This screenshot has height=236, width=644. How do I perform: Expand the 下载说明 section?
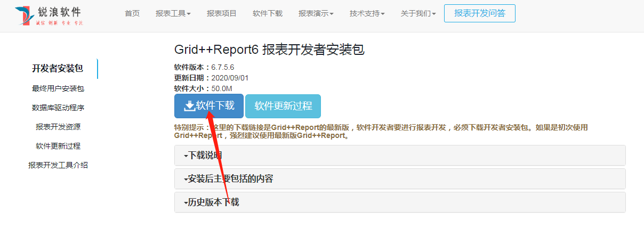[x=400, y=155]
